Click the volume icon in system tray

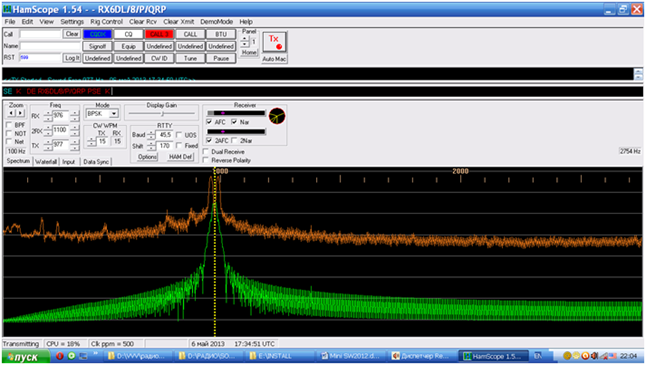click(x=595, y=356)
